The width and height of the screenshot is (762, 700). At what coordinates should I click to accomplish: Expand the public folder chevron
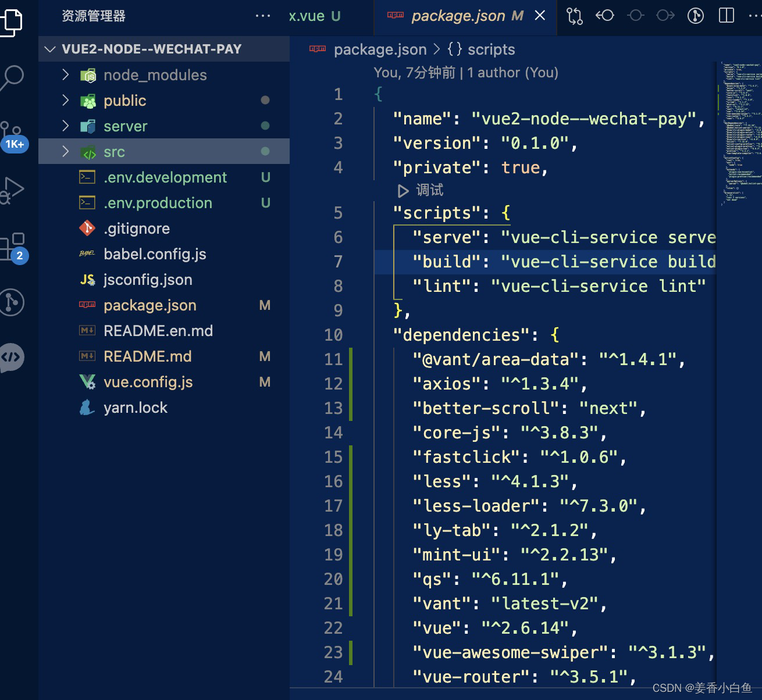(66, 101)
